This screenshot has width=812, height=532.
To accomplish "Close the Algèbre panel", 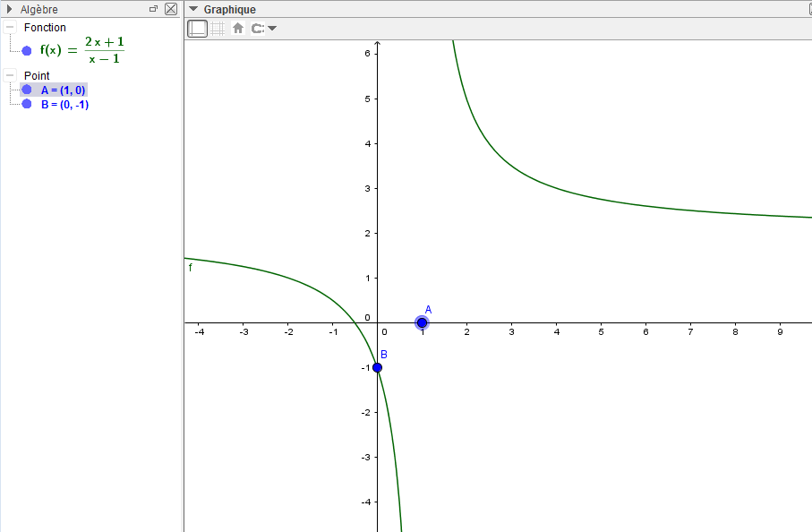I will (x=171, y=9).
